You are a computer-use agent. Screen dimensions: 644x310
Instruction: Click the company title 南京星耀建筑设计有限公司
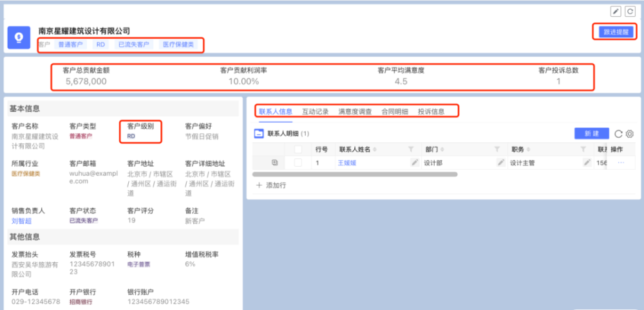coord(84,31)
